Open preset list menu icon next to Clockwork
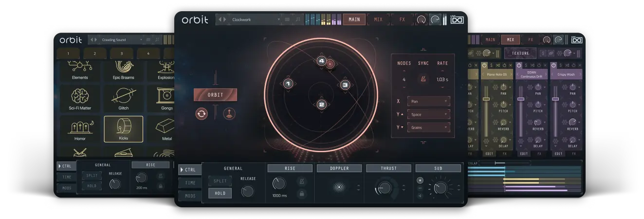Image resolution: width=644 pixels, height=219 pixels. [x=287, y=20]
